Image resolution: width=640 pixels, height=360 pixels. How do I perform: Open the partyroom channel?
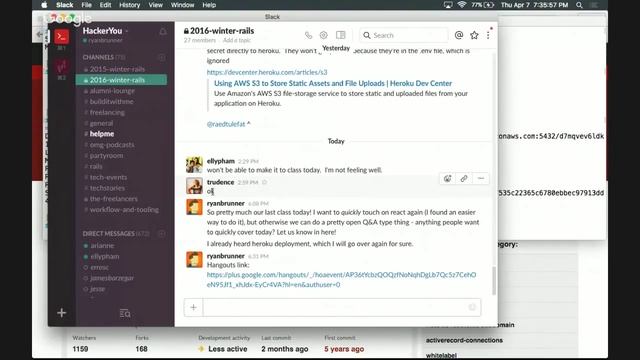tap(106, 156)
